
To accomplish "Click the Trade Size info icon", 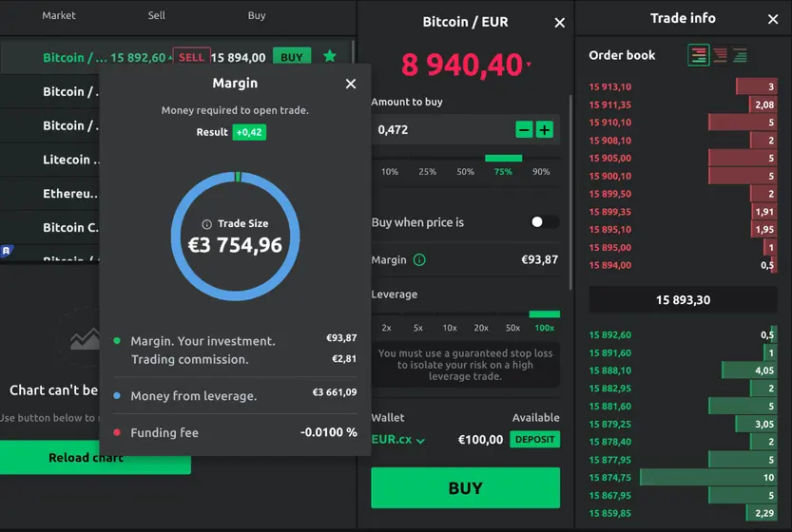I will [x=206, y=224].
